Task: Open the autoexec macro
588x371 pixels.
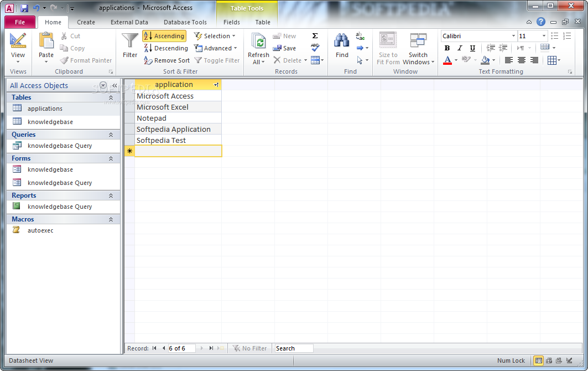Action: coord(40,230)
